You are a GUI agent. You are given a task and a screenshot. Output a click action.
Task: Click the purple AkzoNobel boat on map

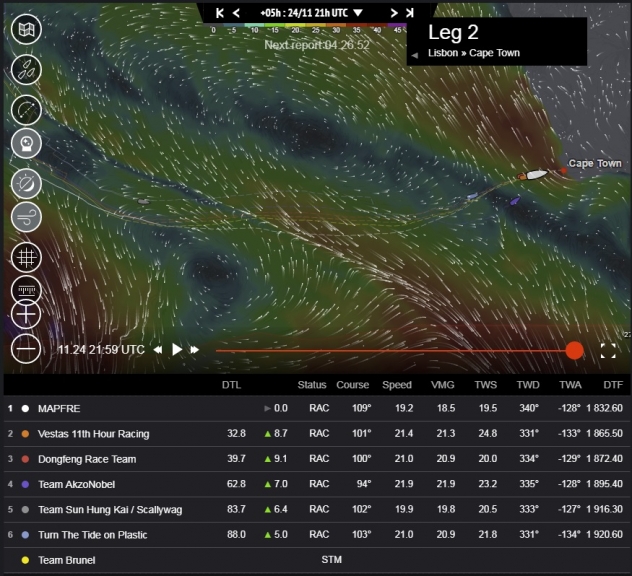515,200
